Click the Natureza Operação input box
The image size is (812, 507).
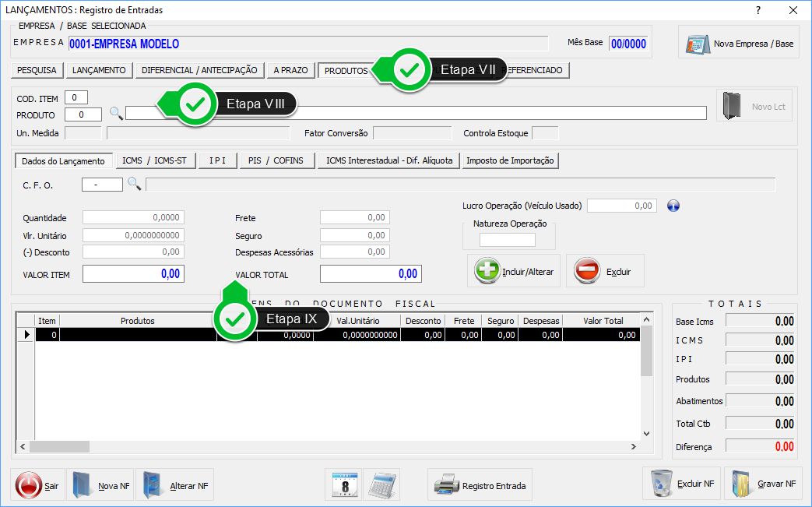point(508,240)
